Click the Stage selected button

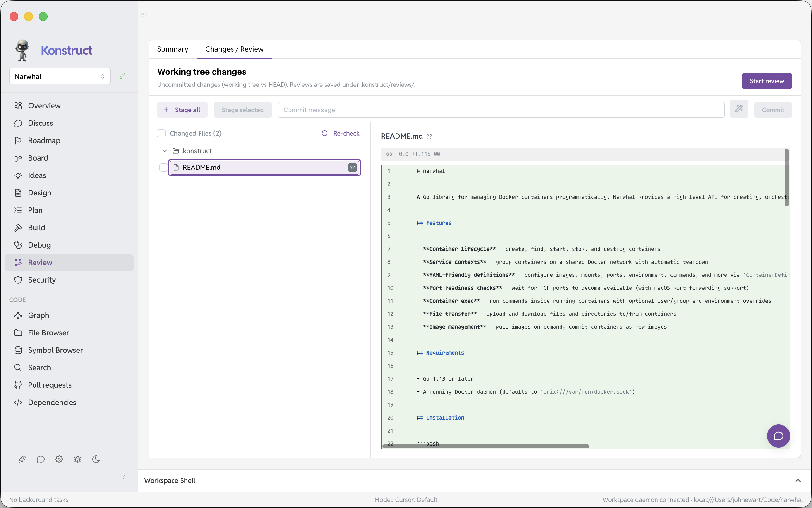[243, 110]
